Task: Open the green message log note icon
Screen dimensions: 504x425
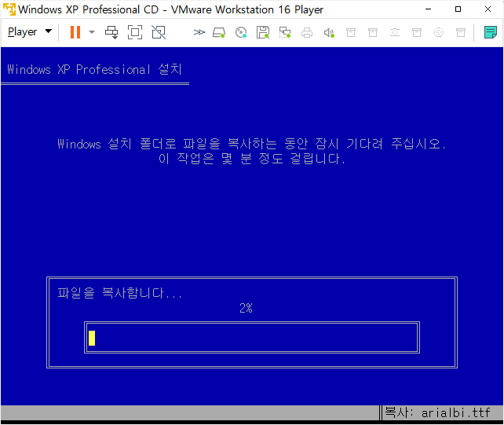Action: 491,32
